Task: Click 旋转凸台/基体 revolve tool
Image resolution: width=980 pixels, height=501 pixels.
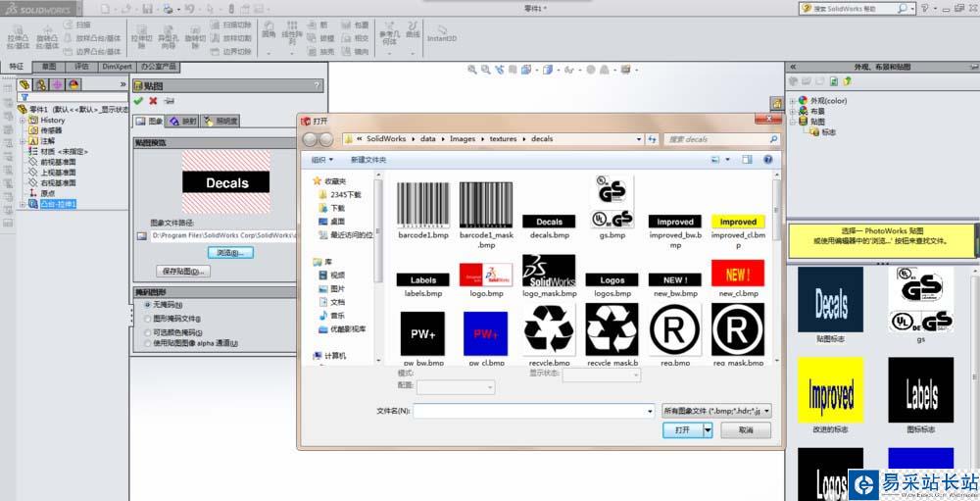Action: coord(47,36)
